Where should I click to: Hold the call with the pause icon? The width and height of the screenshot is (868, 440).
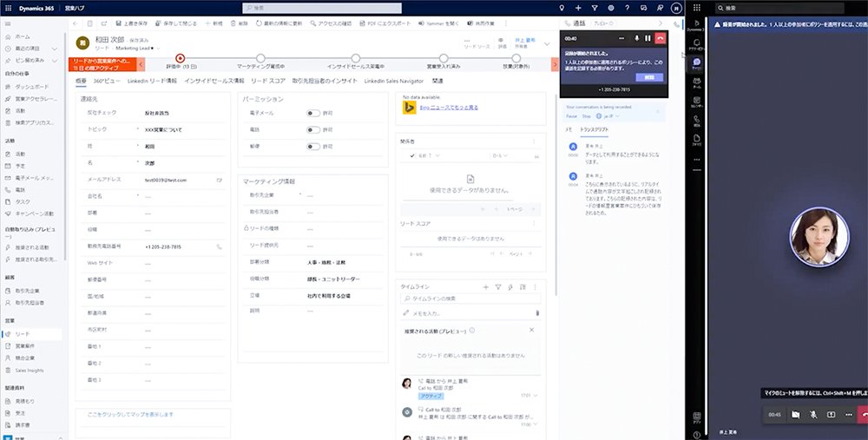tap(648, 38)
